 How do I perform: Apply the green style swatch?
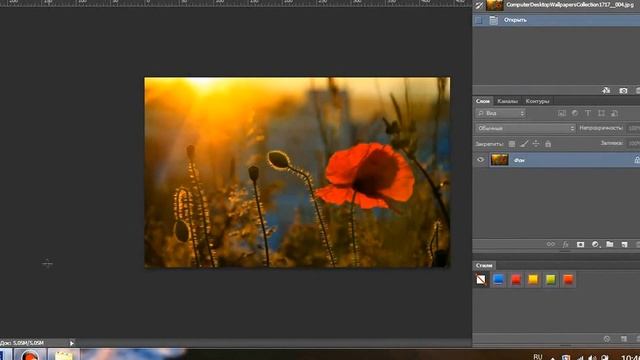(x=551, y=280)
